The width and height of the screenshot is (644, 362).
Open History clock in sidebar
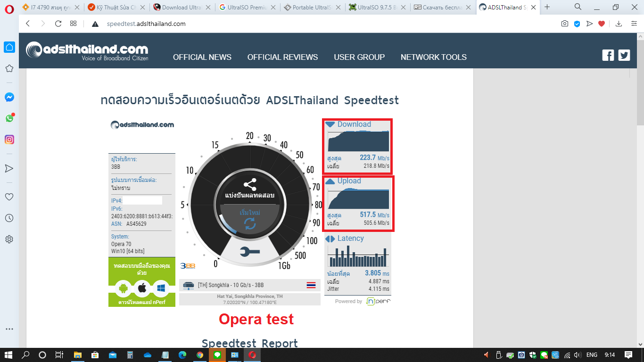coord(9,218)
